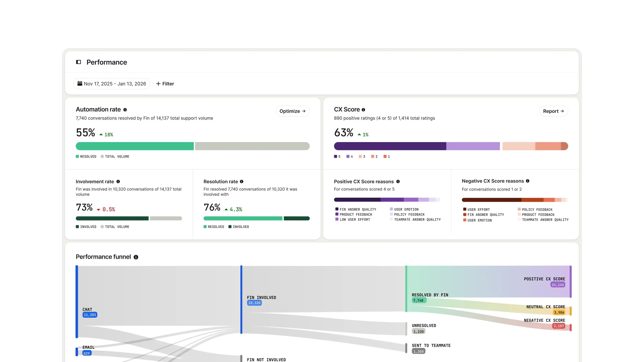Open CX Score info tooltip icon
This screenshot has height=362, width=644.
click(363, 110)
